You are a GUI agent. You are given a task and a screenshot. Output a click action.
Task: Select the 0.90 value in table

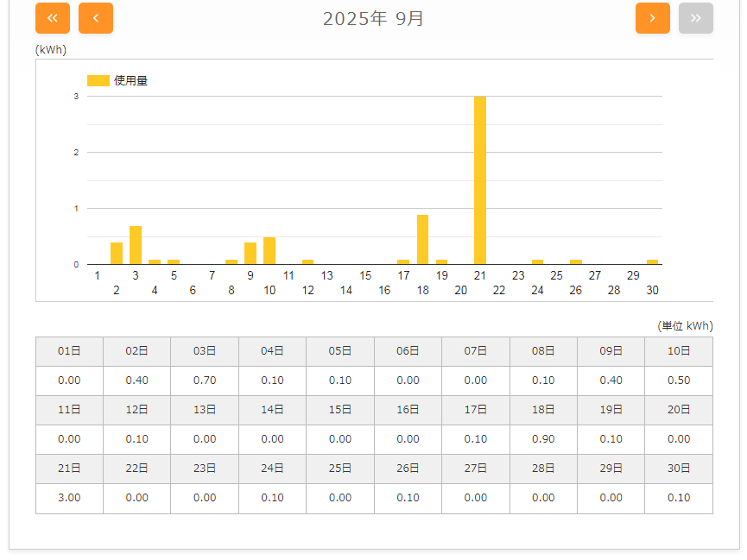[543, 439]
